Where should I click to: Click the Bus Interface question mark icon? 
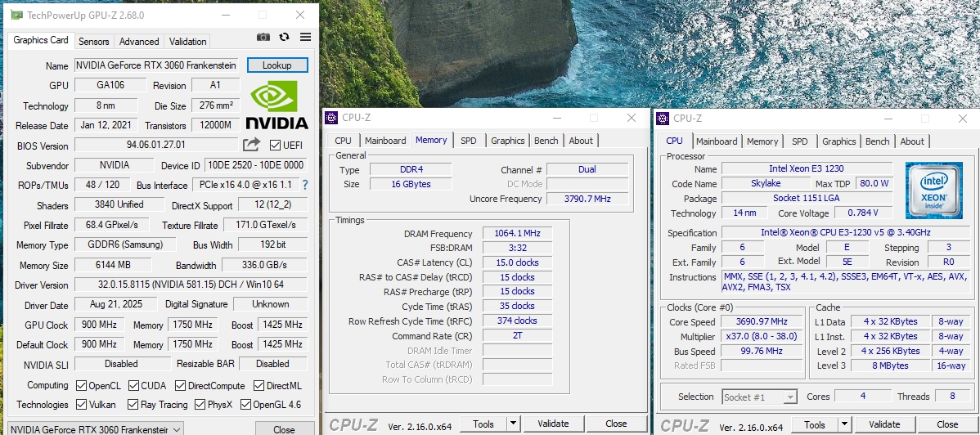click(x=305, y=185)
